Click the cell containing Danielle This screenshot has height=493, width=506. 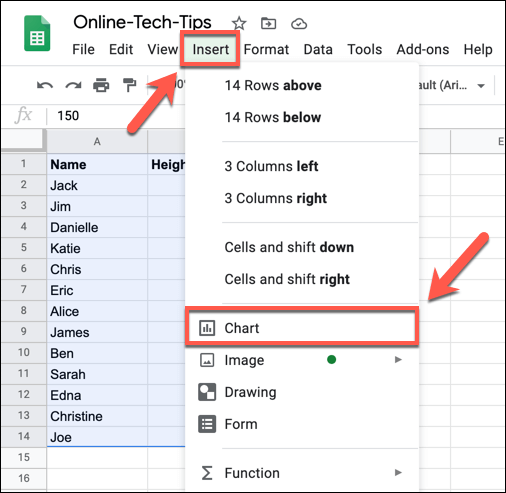pos(97,227)
